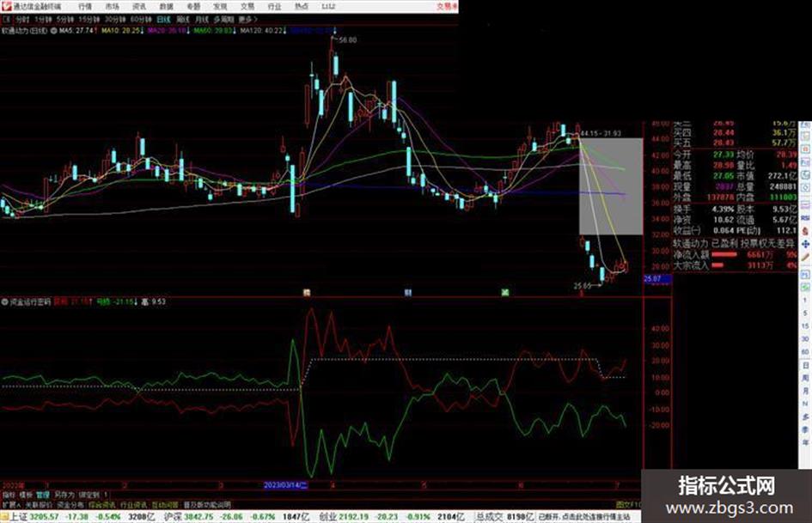Image resolution: width=812 pixels, height=523 pixels.
Task: Click the settings circle icon beside 软通动力(日线)
Action: 53,31
